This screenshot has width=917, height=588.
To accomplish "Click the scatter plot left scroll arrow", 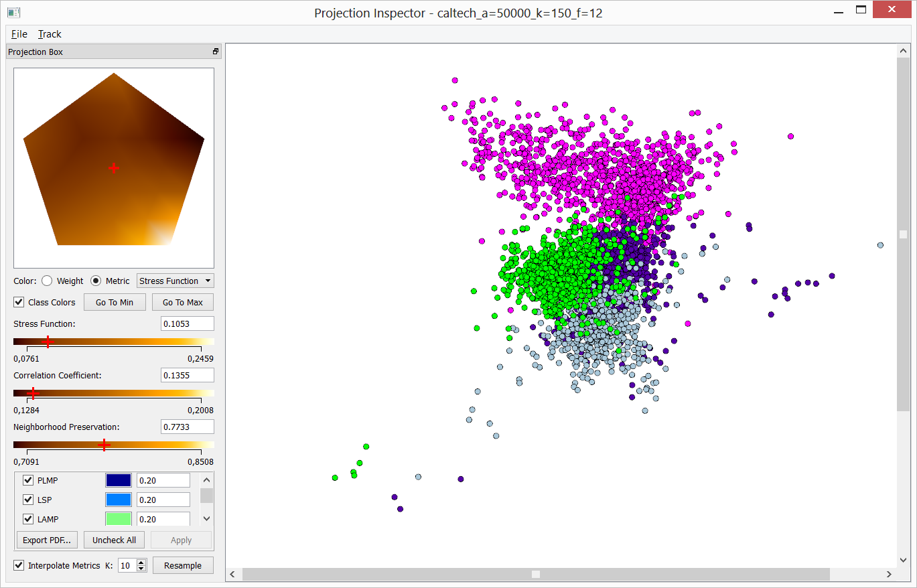I will (233, 574).
